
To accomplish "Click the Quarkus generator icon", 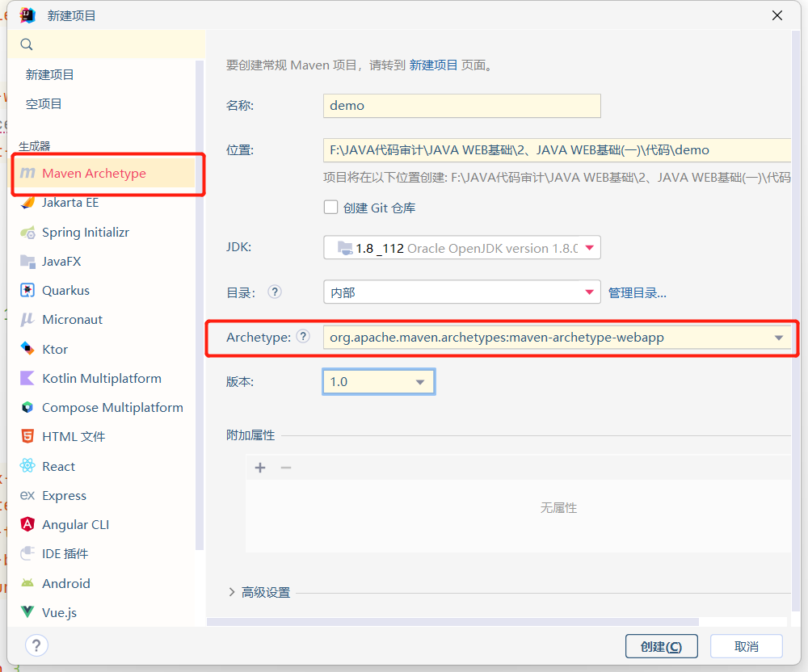I will point(27,291).
